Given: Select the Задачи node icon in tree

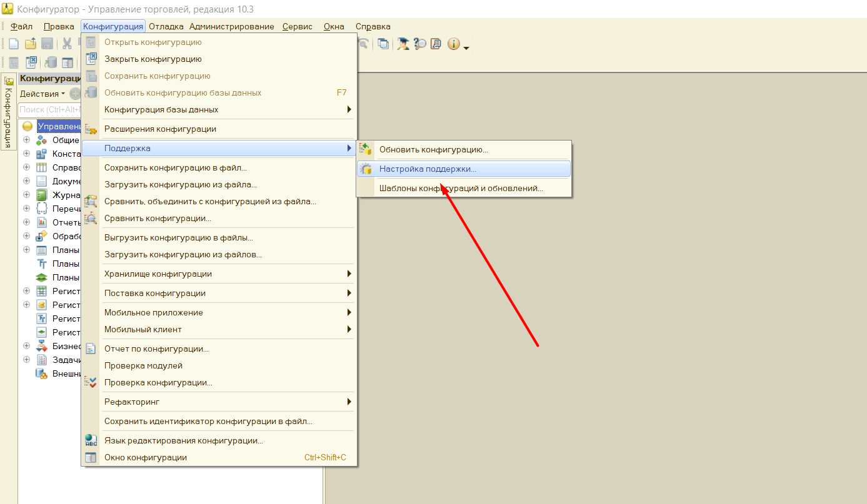Looking at the screenshot, I should [x=42, y=360].
